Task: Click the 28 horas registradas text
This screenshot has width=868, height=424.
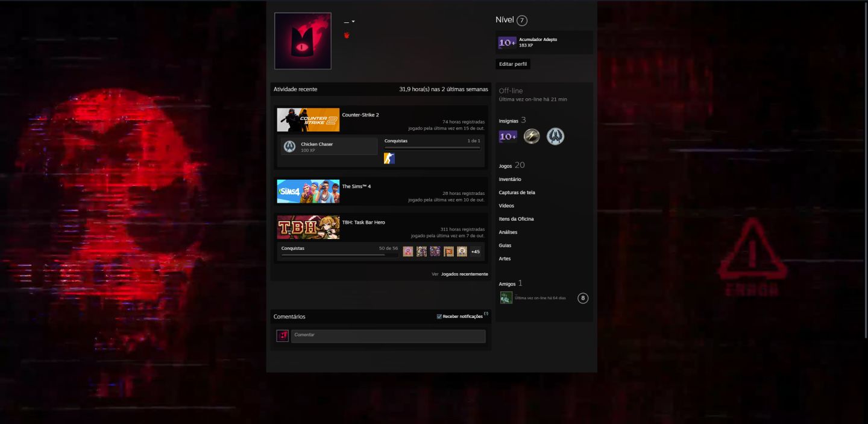Action: coord(464,194)
